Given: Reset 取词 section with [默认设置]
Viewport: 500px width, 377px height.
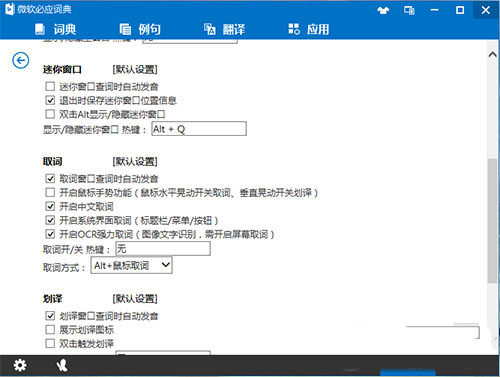Looking at the screenshot, I should point(135,162).
